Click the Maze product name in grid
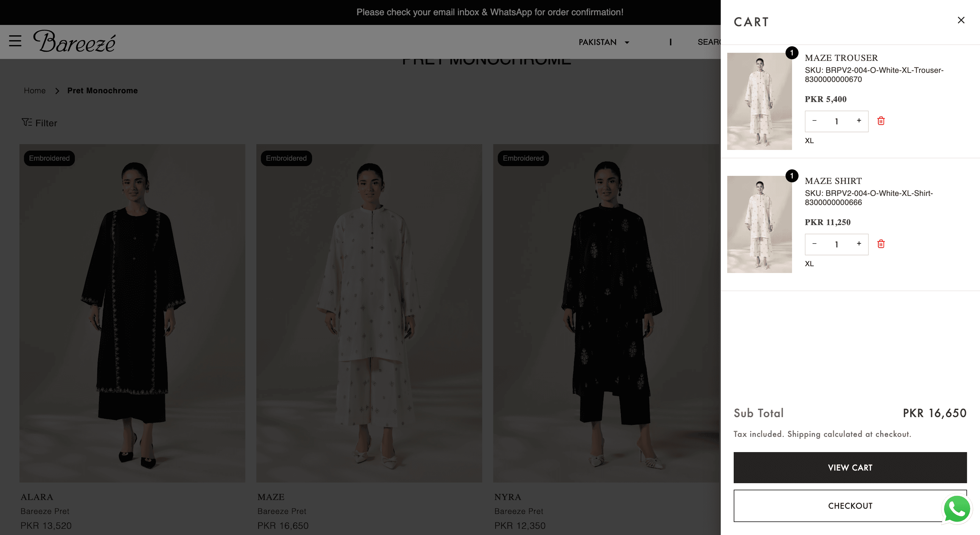This screenshot has width=980, height=535. pos(271,497)
